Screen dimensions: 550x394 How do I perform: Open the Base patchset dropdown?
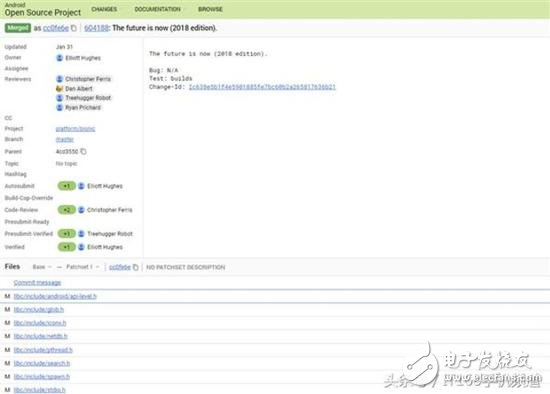(x=42, y=267)
